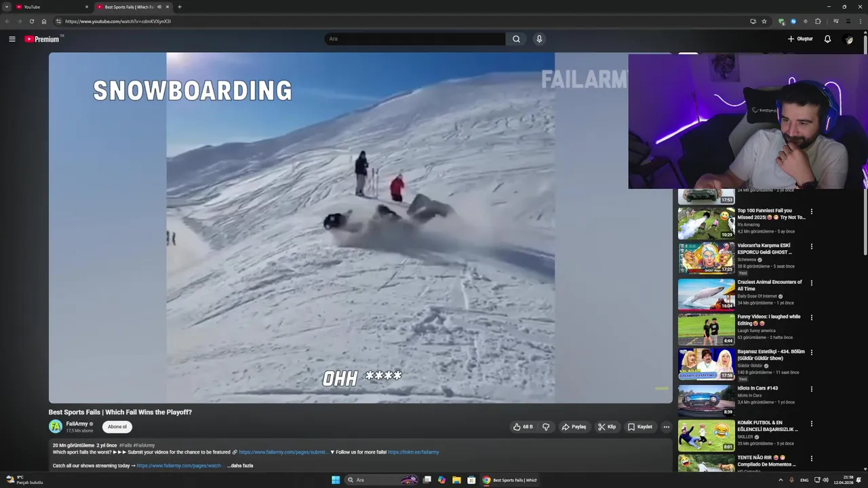Image resolution: width=868 pixels, height=488 pixels.
Task: Open the Chrome tab search dropdown
Action: pos(7,7)
